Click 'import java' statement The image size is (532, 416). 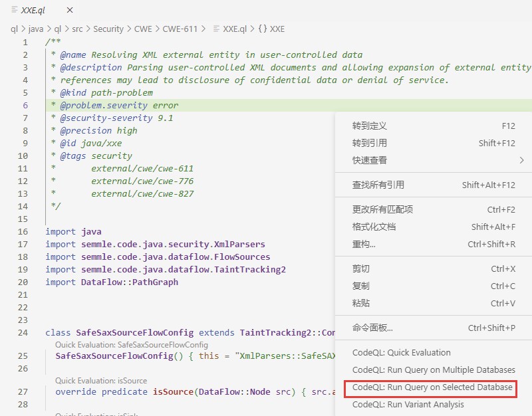(x=73, y=232)
